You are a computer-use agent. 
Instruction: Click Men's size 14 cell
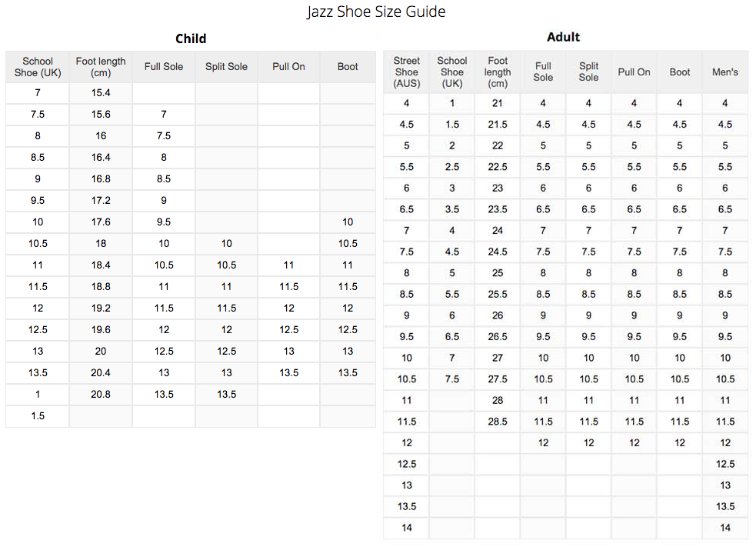(725, 528)
